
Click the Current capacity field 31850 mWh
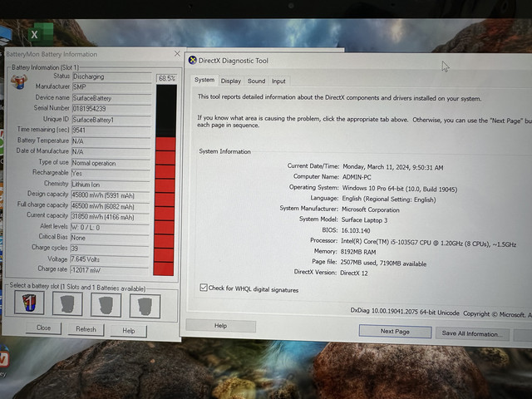coord(110,217)
